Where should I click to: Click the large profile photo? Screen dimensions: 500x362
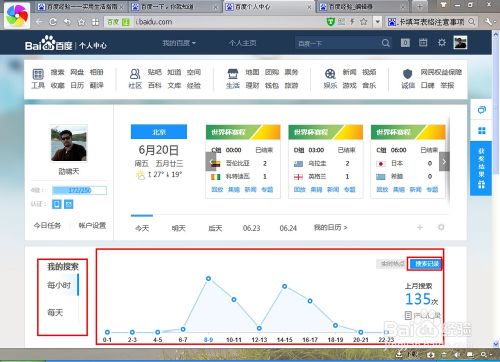tap(69, 143)
